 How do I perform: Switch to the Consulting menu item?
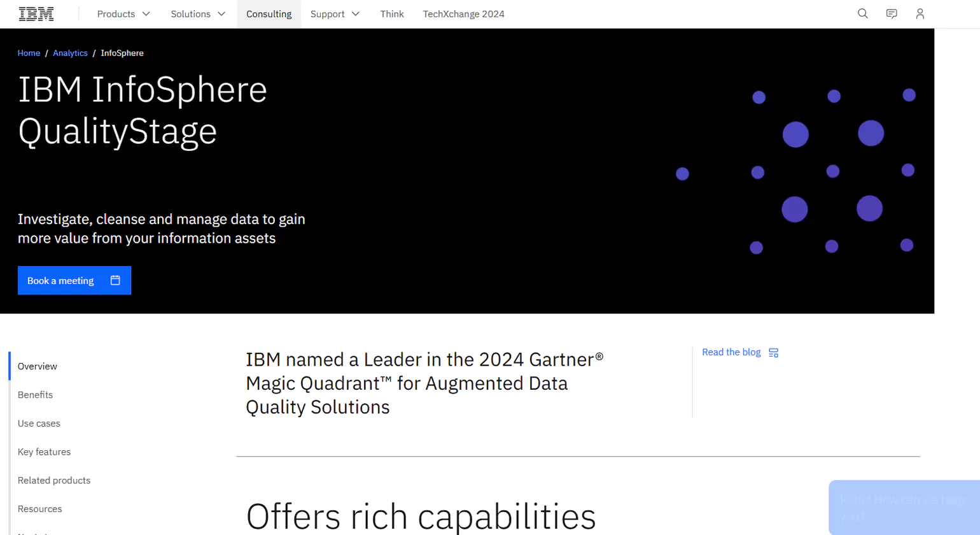(x=269, y=13)
